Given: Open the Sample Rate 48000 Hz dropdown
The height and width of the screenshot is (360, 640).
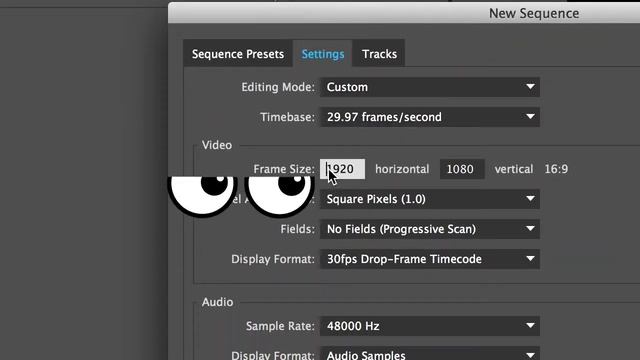Looking at the screenshot, I should (430, 326).
